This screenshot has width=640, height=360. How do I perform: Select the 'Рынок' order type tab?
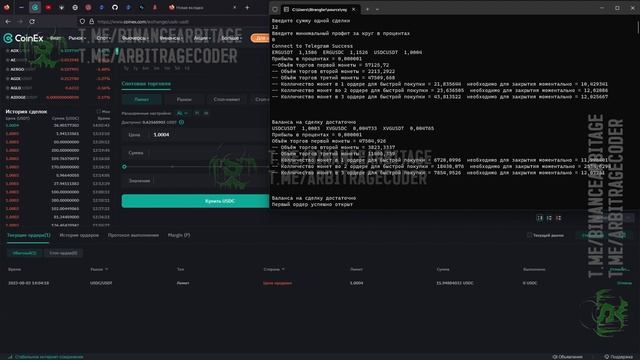[x=184, y=99]
